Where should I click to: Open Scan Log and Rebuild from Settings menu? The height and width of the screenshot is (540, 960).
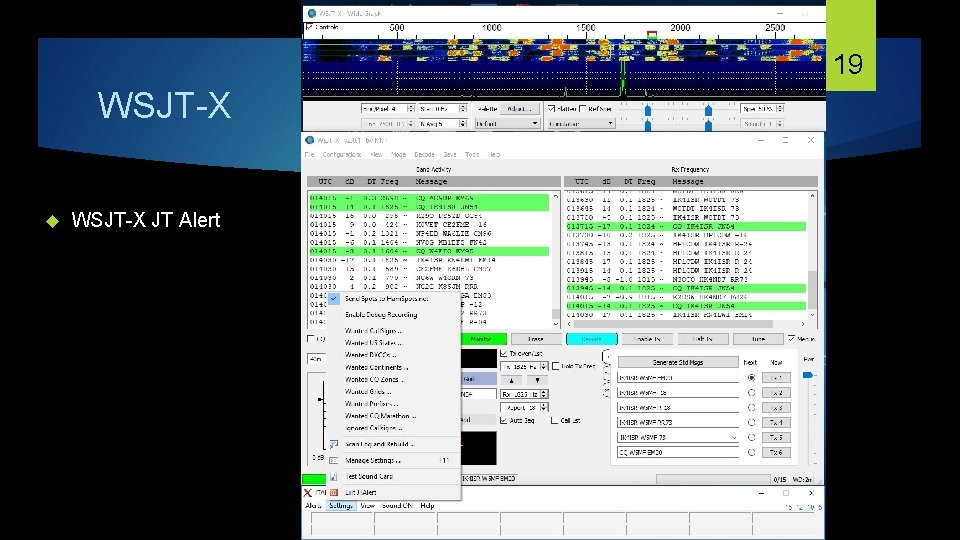pyautogui.click(x=380, y=444)
